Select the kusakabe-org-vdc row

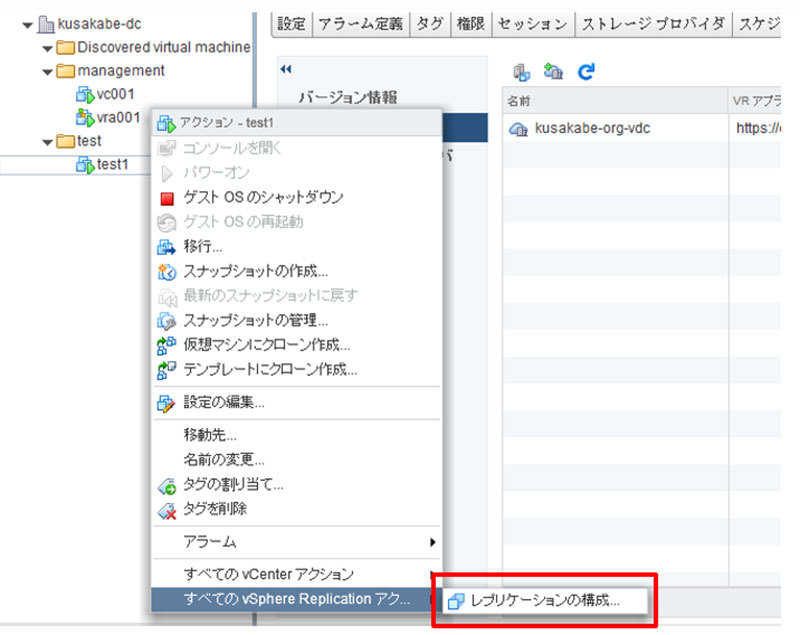click(x=641, y=128)
